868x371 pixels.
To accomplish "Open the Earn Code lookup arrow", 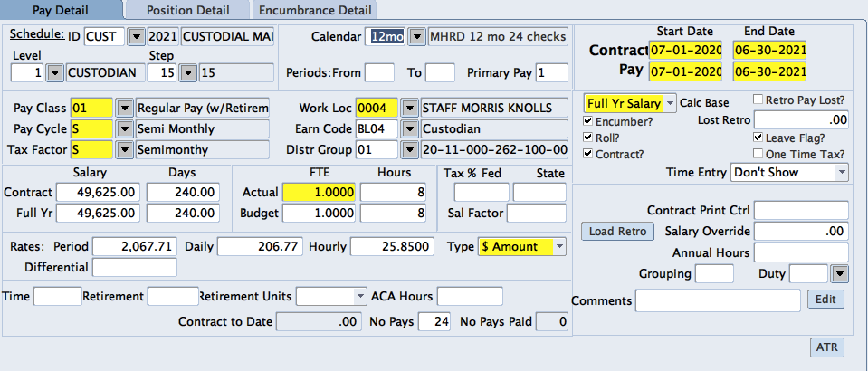I will point(409,128).
